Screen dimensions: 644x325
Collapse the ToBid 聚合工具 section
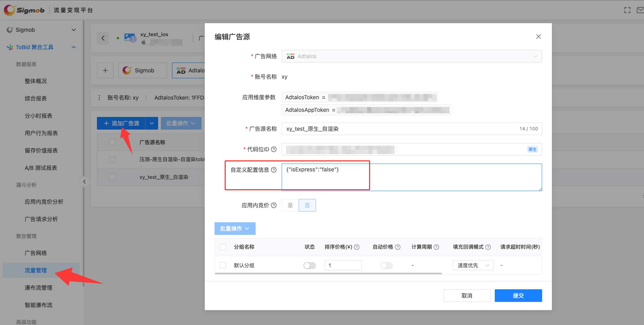coord(74,47)
